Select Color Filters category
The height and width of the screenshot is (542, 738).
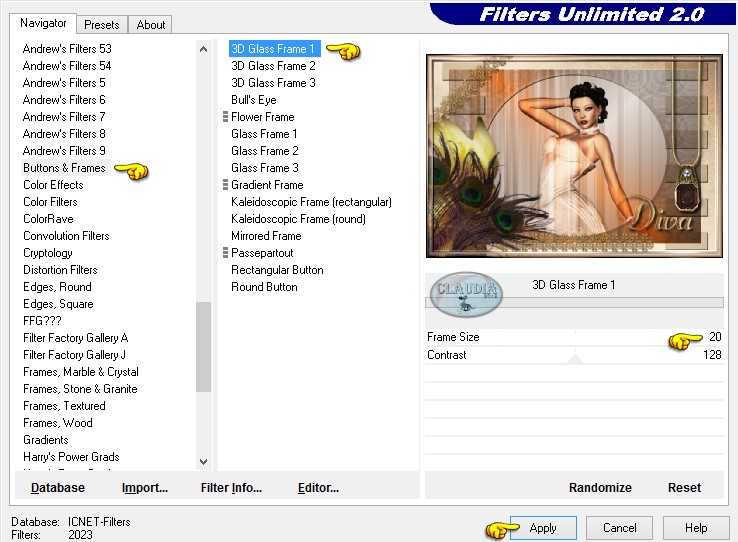point(50,202)
